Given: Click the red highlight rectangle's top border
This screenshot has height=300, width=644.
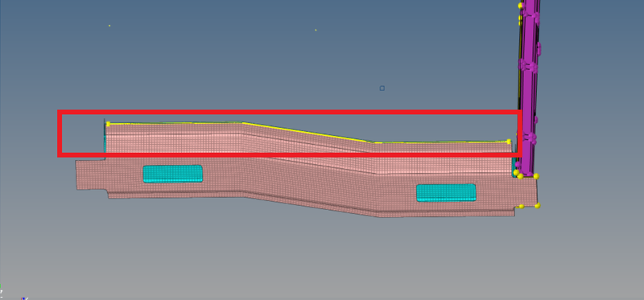Looking at the screenshot, I should click(x=290, y=112).
